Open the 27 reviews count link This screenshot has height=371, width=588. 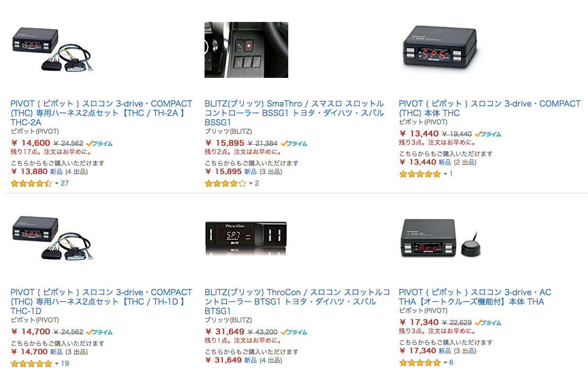click(65, 183)
